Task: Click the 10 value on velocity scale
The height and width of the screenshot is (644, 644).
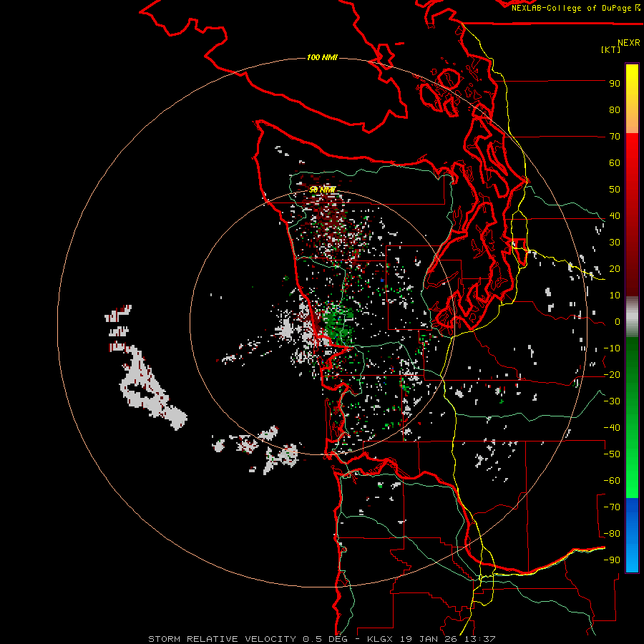Action: tap(615, 296)
